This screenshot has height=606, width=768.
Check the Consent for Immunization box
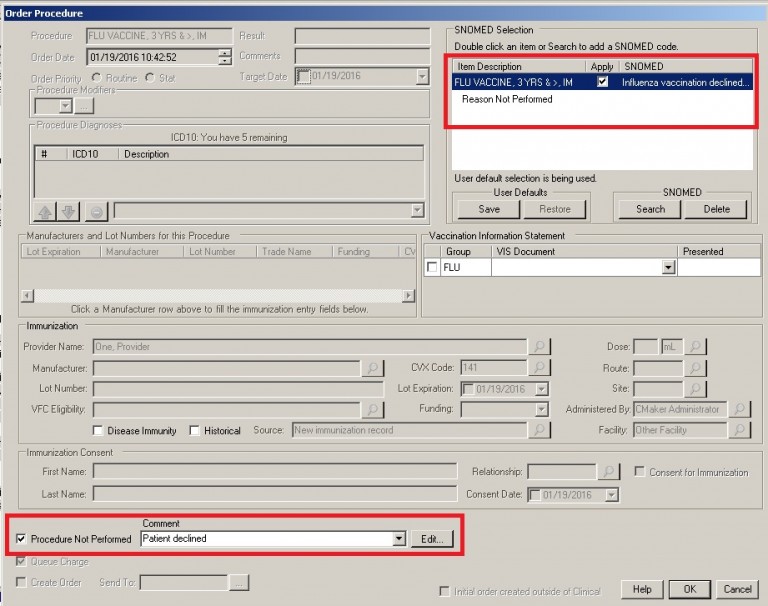click(639, 472)
